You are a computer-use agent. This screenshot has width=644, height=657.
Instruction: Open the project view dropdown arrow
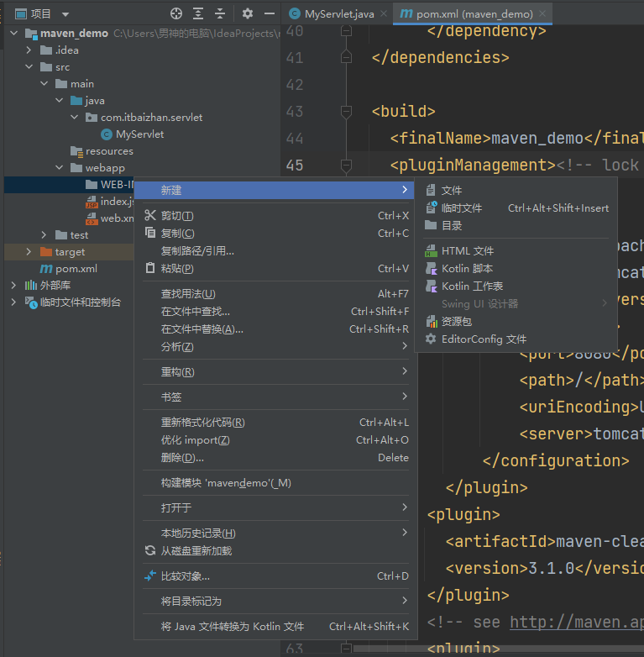click(x=65, y=14)
